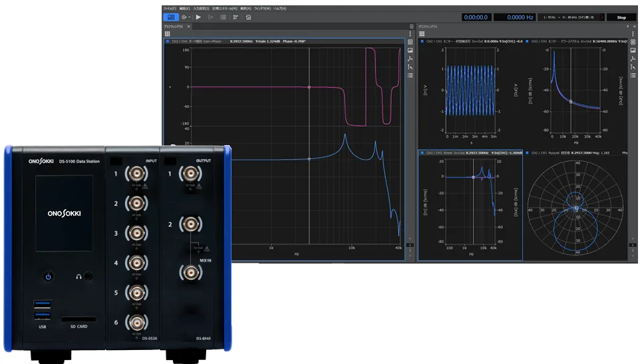This screenshot has height=364, width=644.
Task: Open the three-dot options in left graph sidebar
Action: click(x=410, y=33)
